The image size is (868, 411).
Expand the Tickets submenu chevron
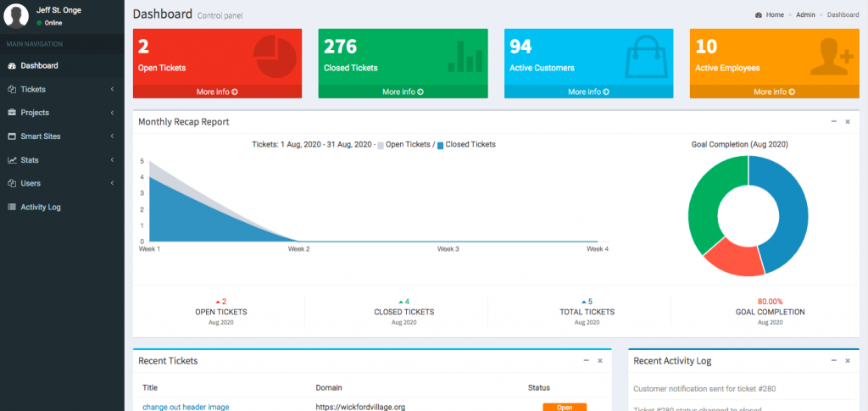coord(112,89)
